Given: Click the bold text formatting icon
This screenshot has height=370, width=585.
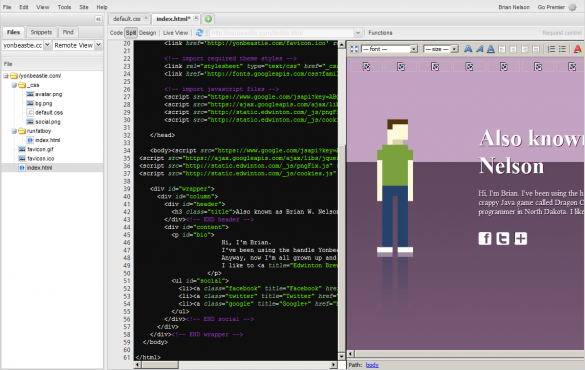Looking at the screenshot, I should coord(468,49).
